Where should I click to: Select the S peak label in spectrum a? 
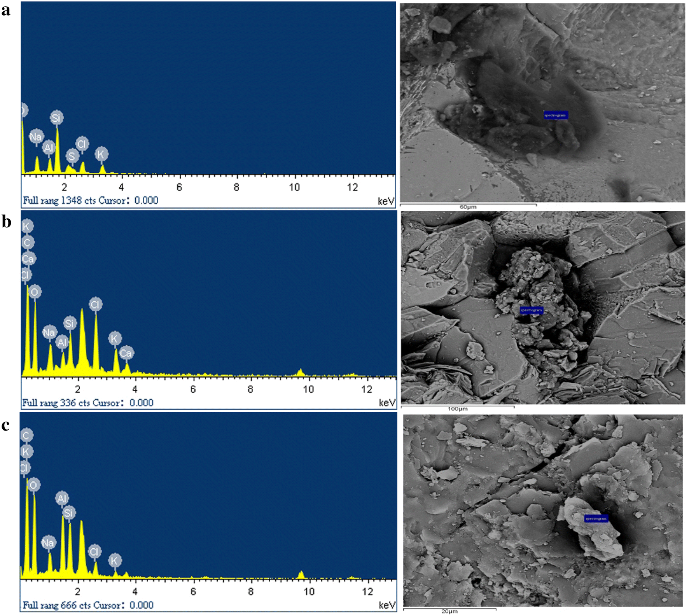pos(72,156)
